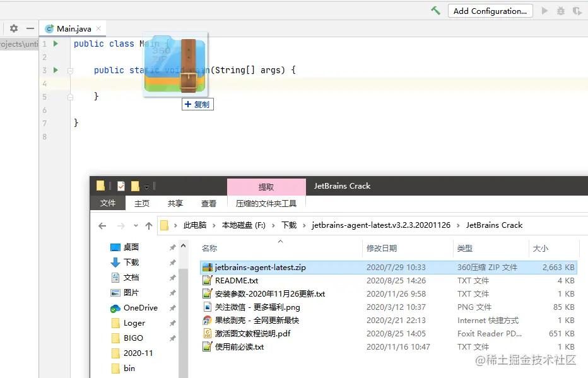Expand the chevron after 下载 in the address bar
Viewport: 588px width, 378px height.
(304, 225)
